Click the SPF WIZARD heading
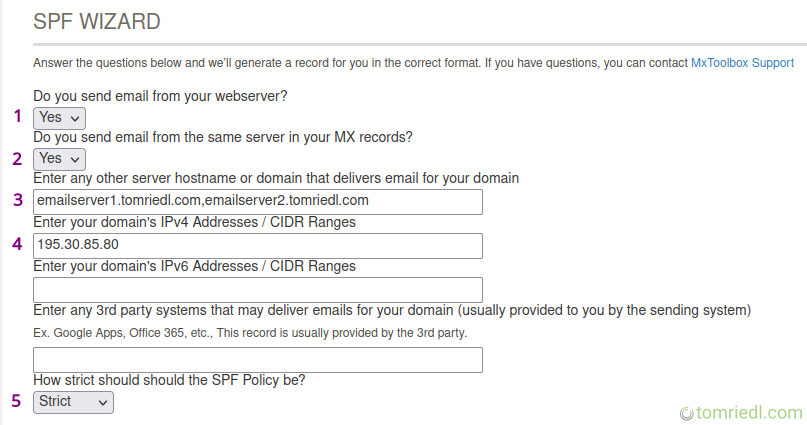The height and width of the screenshot is (425, 807). (x=97, y=21)
